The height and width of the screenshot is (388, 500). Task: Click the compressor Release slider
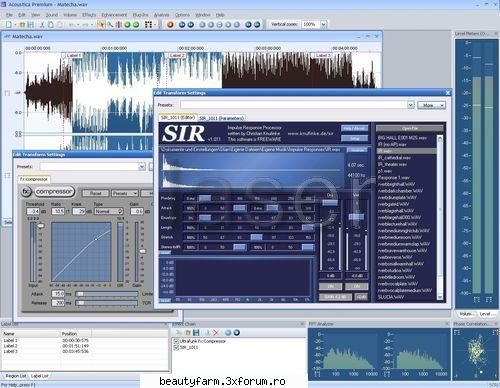click(x=107, y=303)
